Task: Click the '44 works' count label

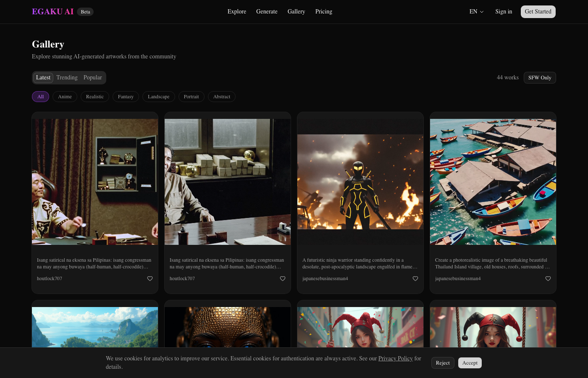Action: tap(508, 78)
